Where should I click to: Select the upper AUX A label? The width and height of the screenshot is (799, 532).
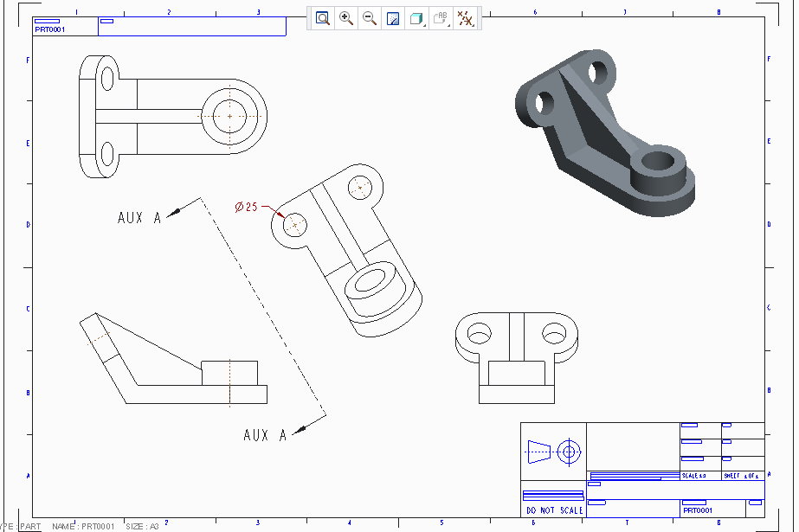[139, 218]
